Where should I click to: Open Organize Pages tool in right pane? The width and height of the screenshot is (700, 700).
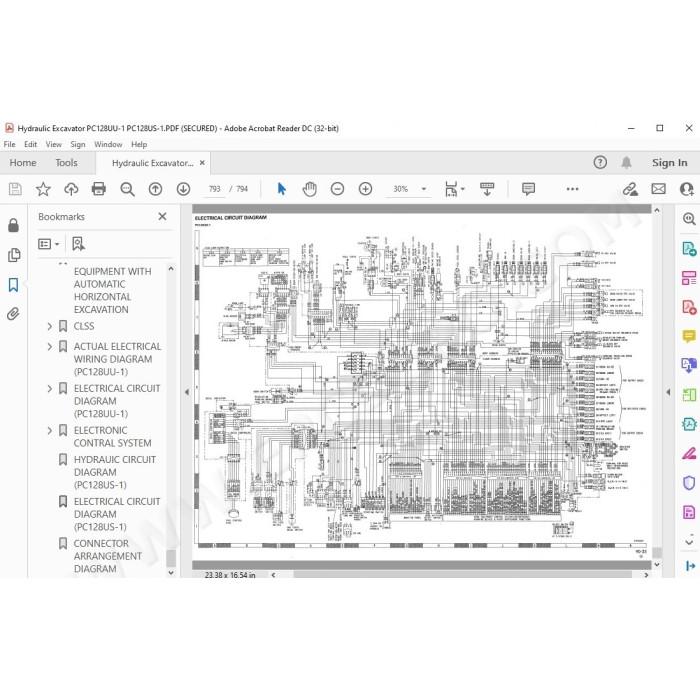[689, 278]
